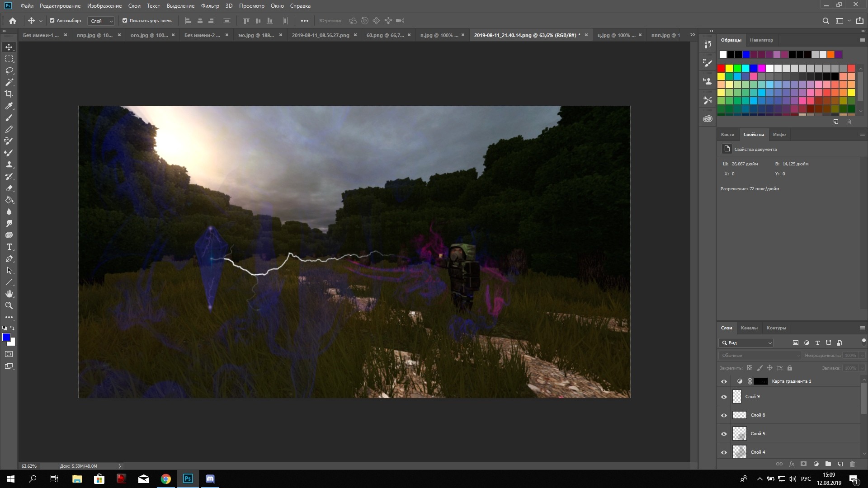Select the Blur tool droplet icon
This screenshot has height=488, width=868.
coord(9,211)
